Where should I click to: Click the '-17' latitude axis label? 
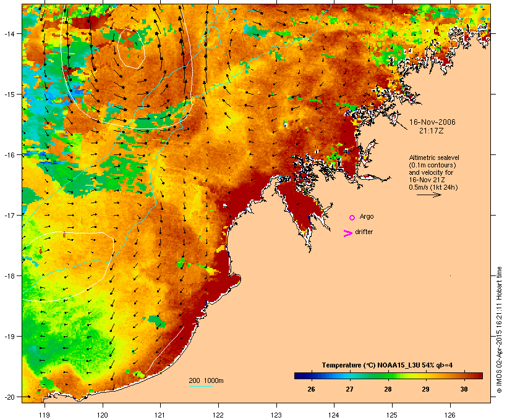click(9, 215)
